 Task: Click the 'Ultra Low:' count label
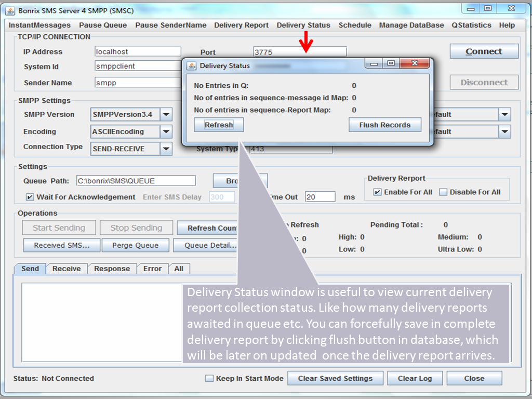pyautogui.click(x=456, y=249)
